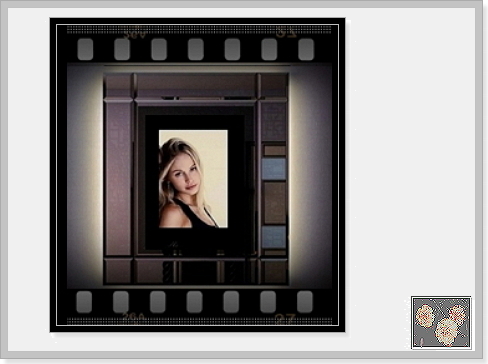
Task: Click the last sprocket hole of the top row
Action: [306, 49]
